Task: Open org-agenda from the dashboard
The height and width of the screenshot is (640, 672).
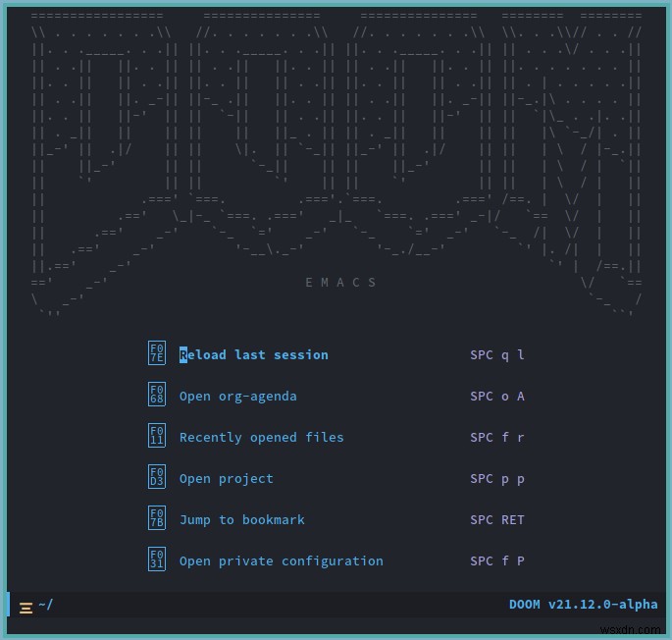Action: (x=237, y=396)
